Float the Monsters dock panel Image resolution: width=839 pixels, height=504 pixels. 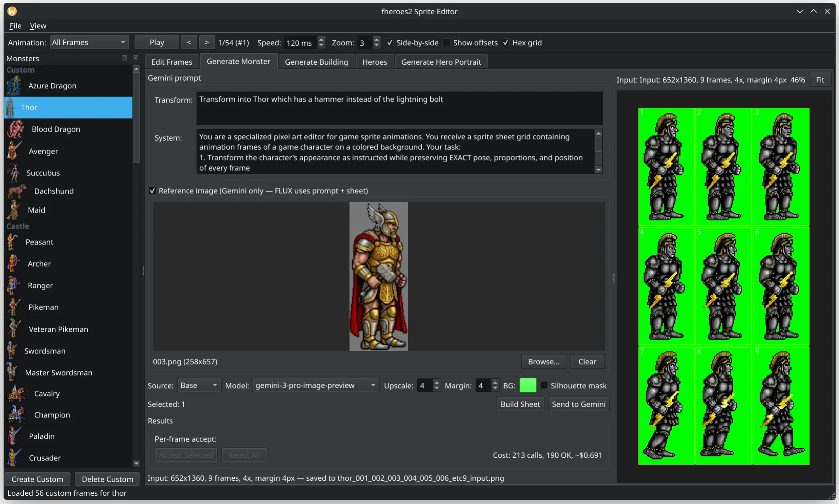[x=124, y=58]
